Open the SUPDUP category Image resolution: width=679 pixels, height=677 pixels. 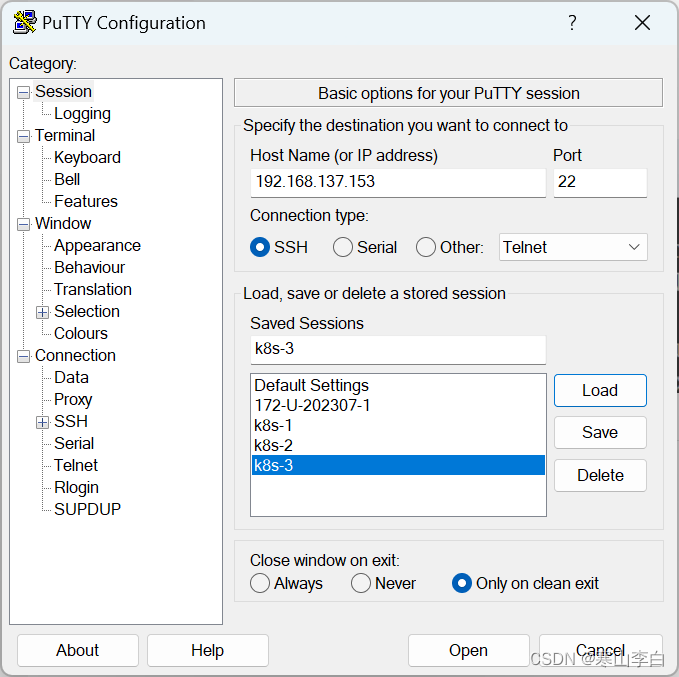coord(87,509)
